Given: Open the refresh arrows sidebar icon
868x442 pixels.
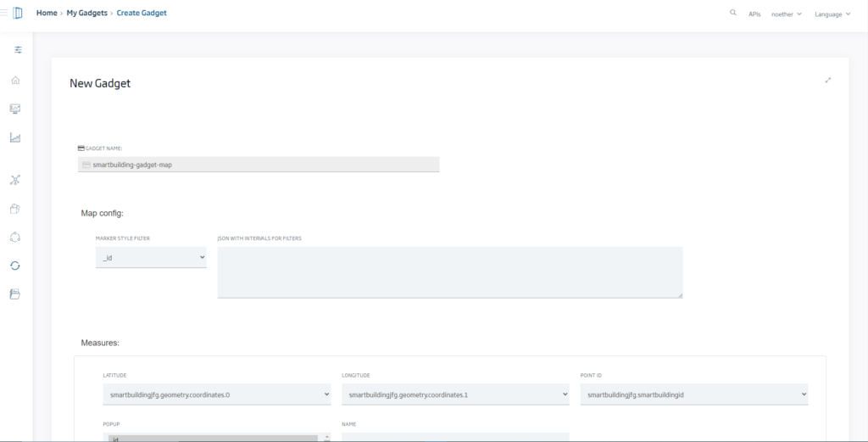Looking at the screenshot, I should (15, 266).
